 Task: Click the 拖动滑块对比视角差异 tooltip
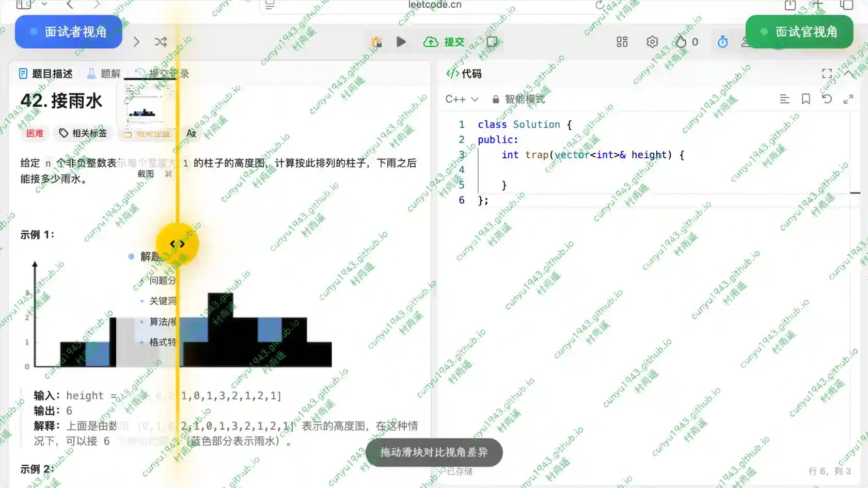click(x=434, y=452)
